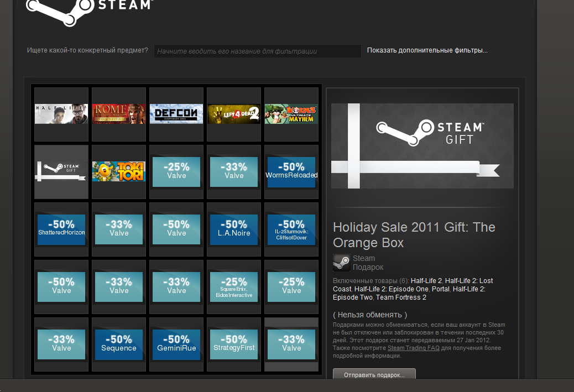Select the -50% Sequence coupon
The width and height of the screenshot is (574, 392).
119,344
